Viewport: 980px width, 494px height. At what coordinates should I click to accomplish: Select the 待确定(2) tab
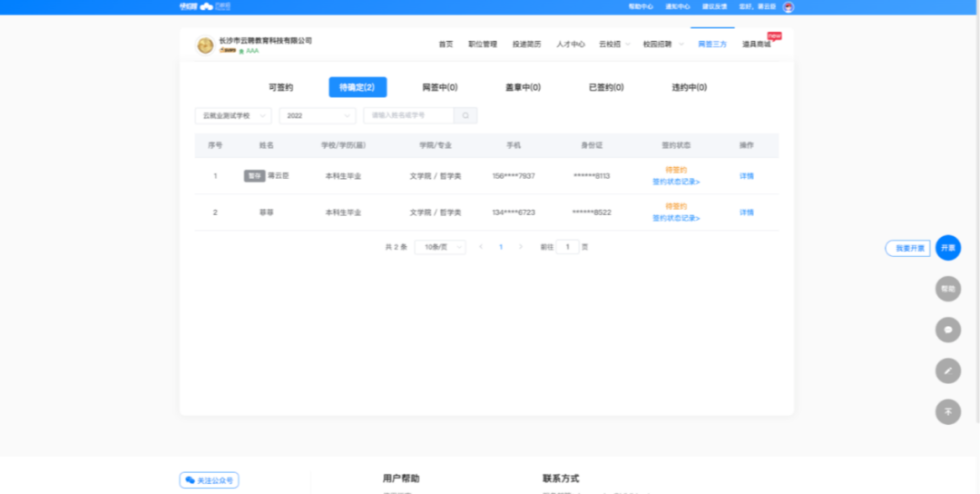tap(358, 87)
